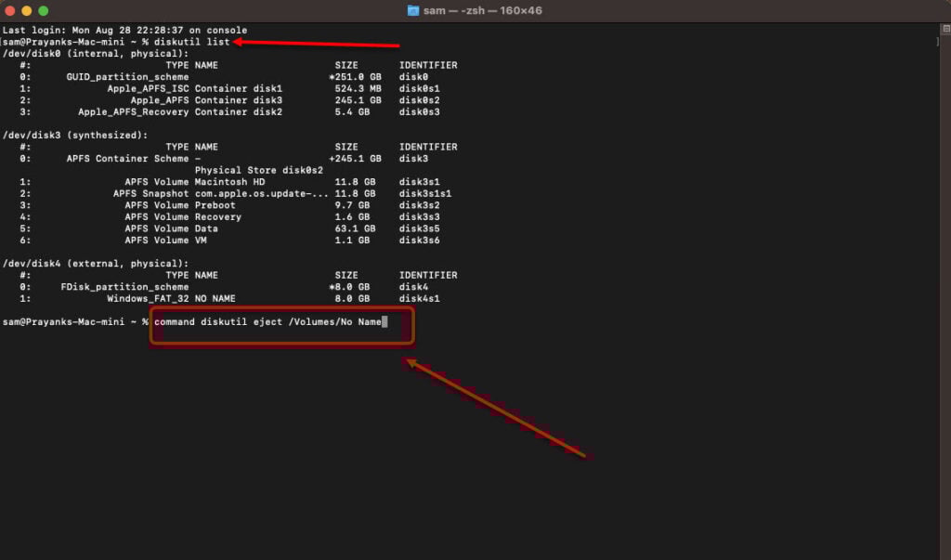
Task: Click the 'disk4s1' identifier
Action: click(419, 298)
